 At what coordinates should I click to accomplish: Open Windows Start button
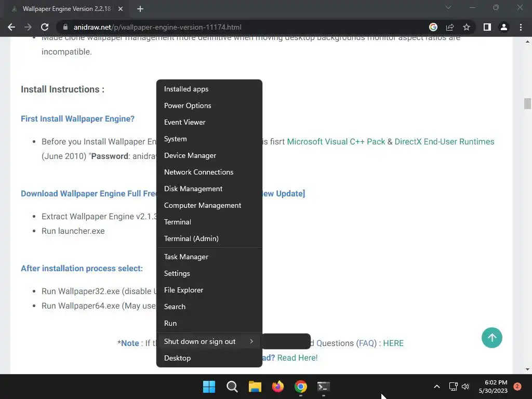(209, 387)
